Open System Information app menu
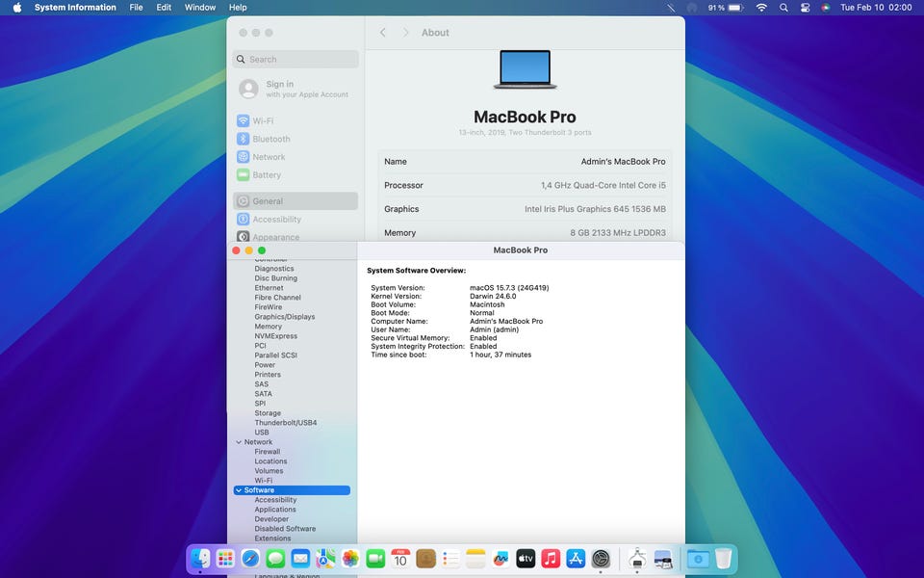The height and width of the screenshot is (578, 924). point(75,8)
